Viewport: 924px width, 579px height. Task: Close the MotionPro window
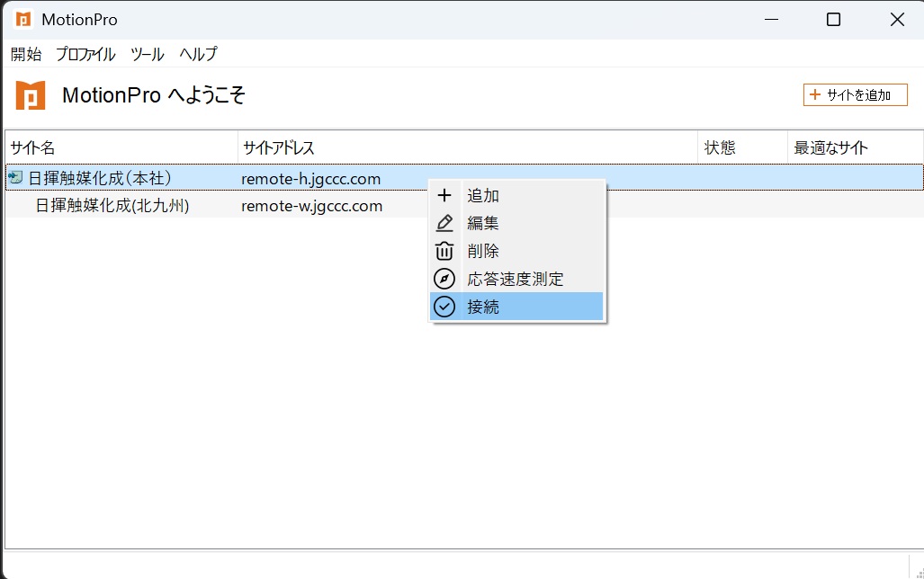(897, 20)
